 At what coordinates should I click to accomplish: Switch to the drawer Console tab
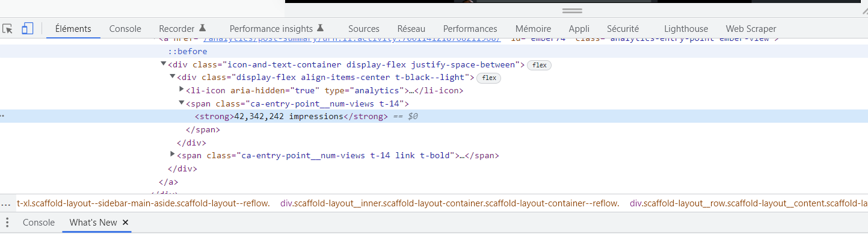(x=38, y=223)
